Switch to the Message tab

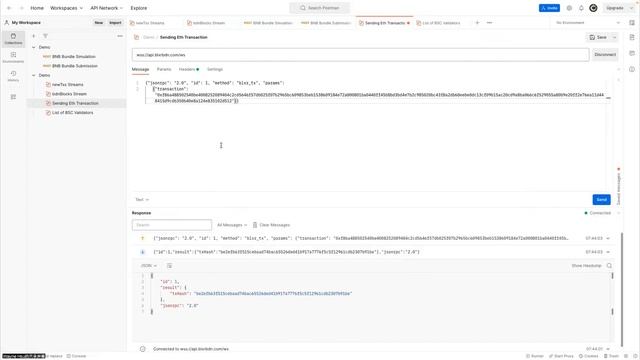[x=140, y=69]
